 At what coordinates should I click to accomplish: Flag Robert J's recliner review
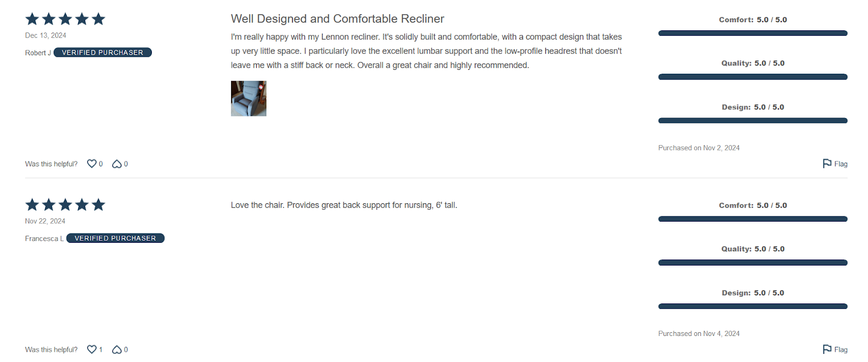834,164
